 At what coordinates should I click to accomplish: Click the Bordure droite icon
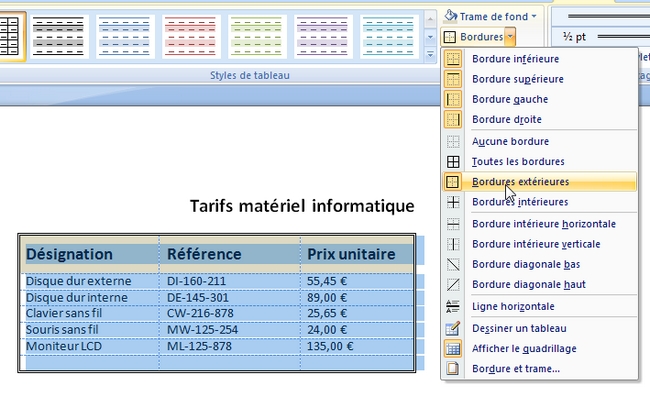coord(453,120)
